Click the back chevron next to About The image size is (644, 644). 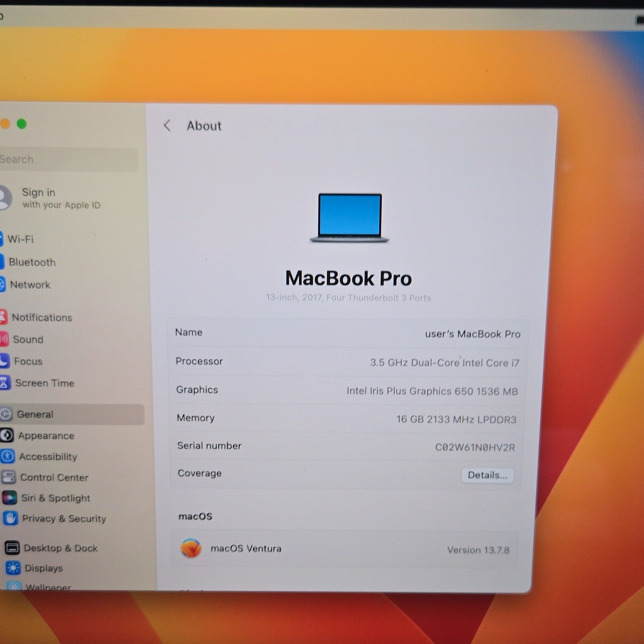pos(167,126)
